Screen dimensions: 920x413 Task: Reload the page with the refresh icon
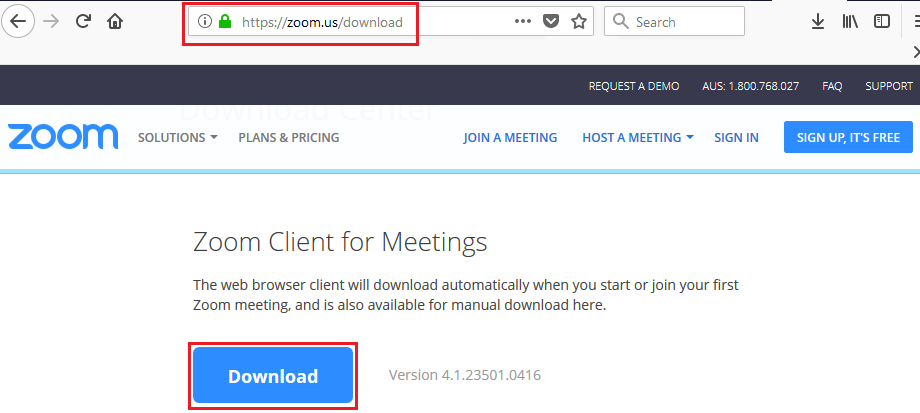point(84,21)
